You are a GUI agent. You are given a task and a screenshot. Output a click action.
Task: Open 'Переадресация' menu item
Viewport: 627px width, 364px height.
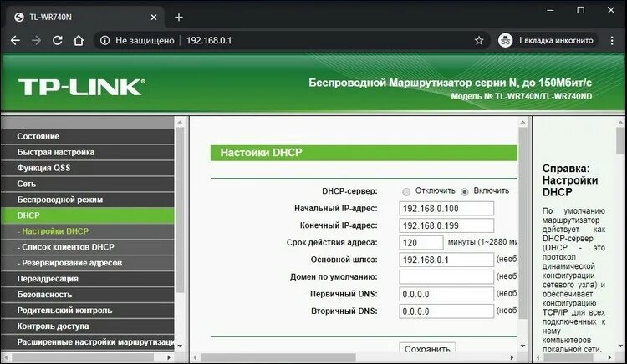tap(88, 279)
